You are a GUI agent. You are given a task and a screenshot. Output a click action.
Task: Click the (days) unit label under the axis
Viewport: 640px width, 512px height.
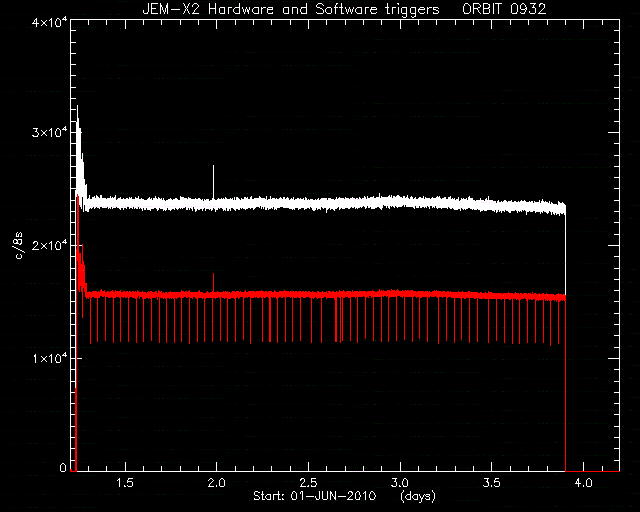coord(418,496)
